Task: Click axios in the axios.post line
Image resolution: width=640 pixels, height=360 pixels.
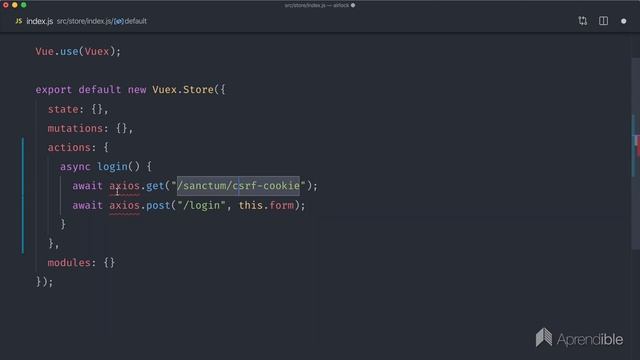Action: click(x=124, y=205)
